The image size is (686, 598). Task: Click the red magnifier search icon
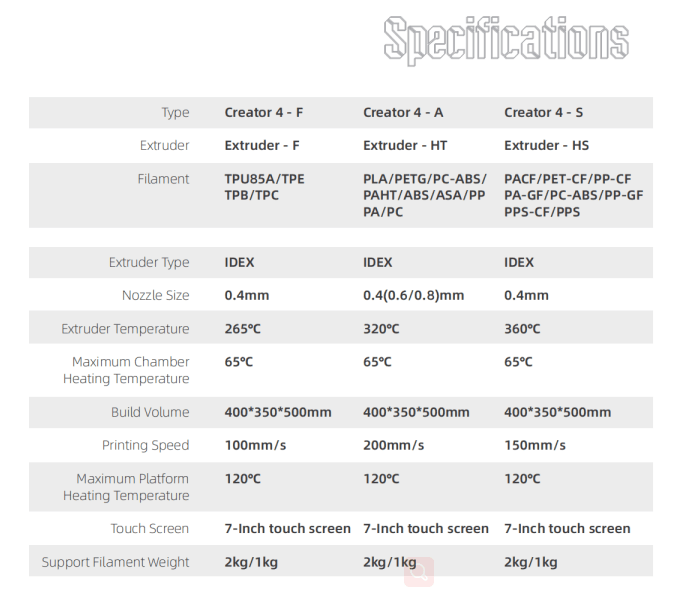(x=419, y=570)
